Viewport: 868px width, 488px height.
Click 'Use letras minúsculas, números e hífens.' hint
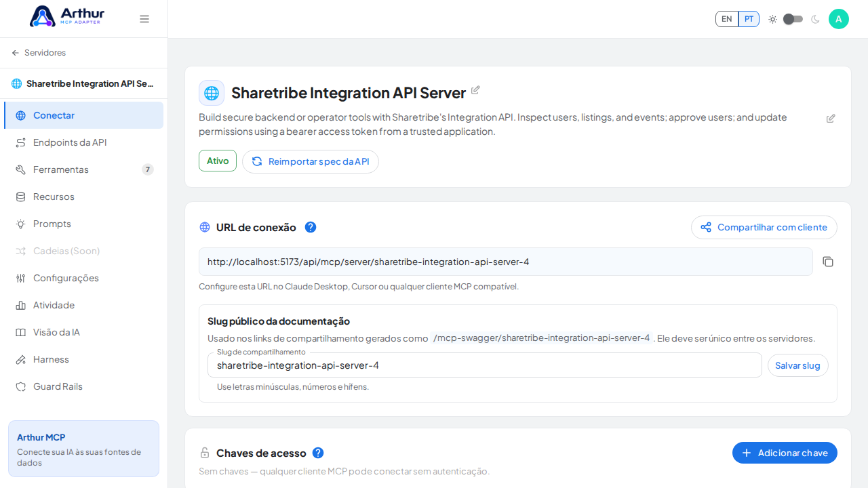[x=293, y=387]
